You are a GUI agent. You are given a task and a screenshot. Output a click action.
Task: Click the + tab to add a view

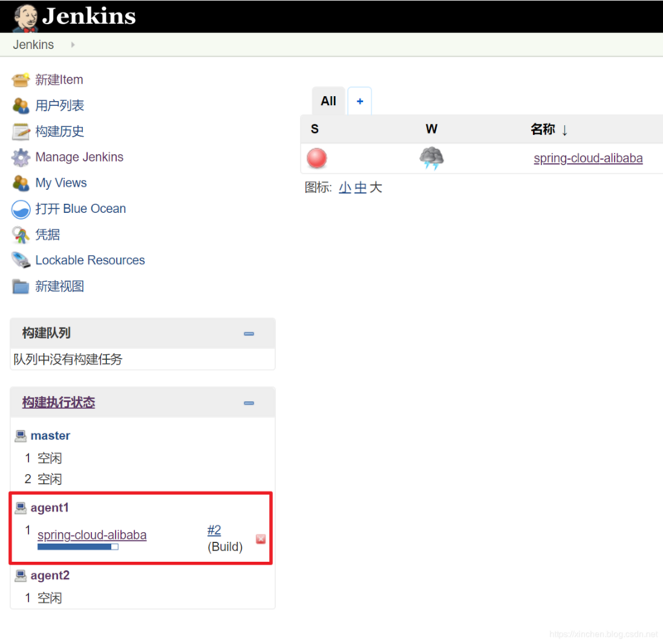[360, 100]
